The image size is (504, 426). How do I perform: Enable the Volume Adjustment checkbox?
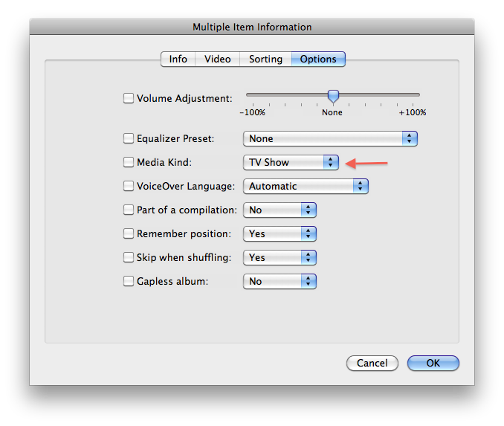tap(129, 98)
